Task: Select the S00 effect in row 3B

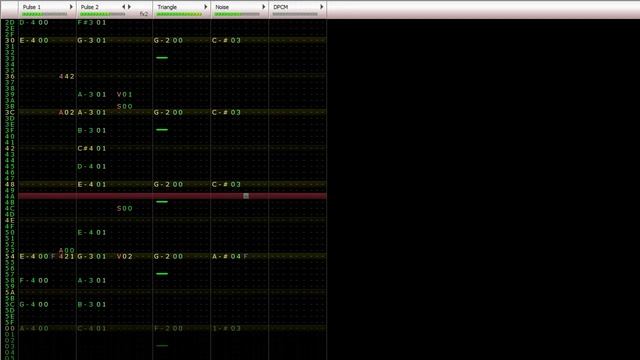Action: (125, 107)
